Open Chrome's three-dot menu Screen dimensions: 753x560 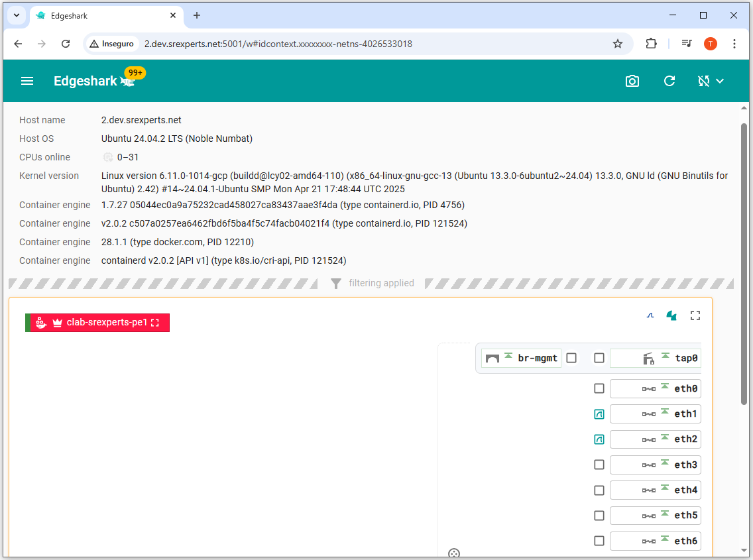tap(734, 44)
